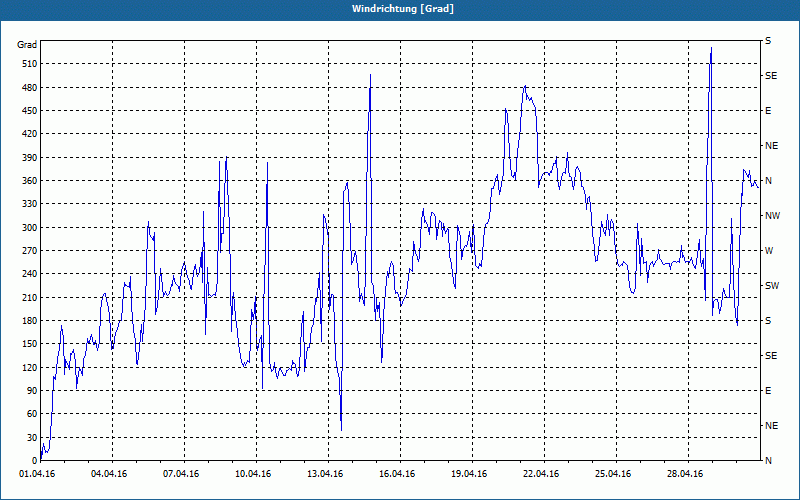Select the date label 25.04.16
The width and height of the screenshot is (800, 500).
point(613,474)
